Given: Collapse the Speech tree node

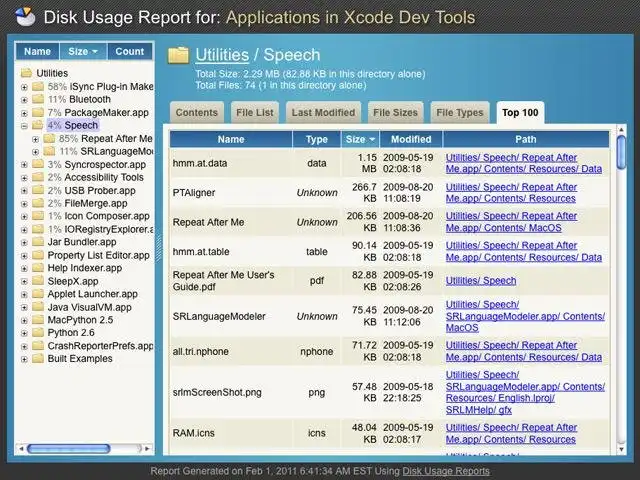Looking at the screenshot, I should 24,126.
